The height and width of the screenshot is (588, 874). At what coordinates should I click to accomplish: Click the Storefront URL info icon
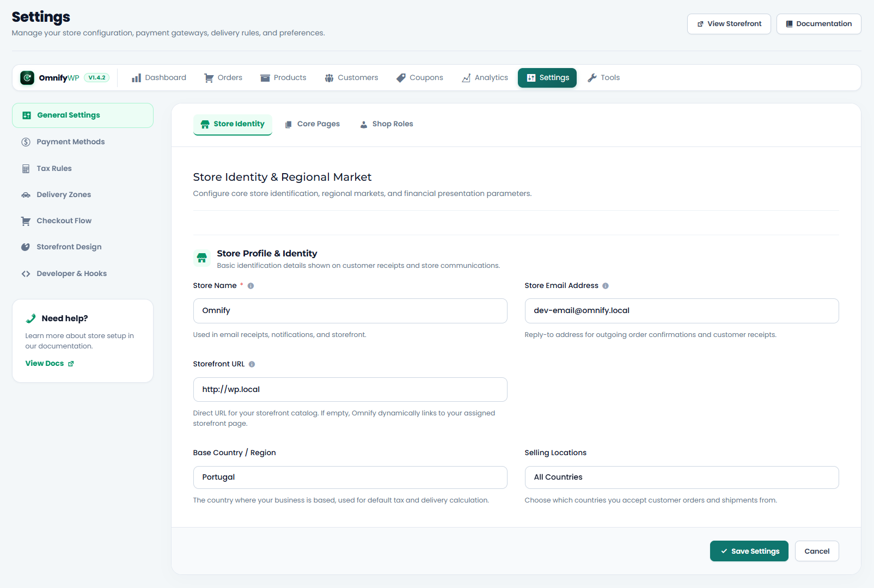(252, 364)
